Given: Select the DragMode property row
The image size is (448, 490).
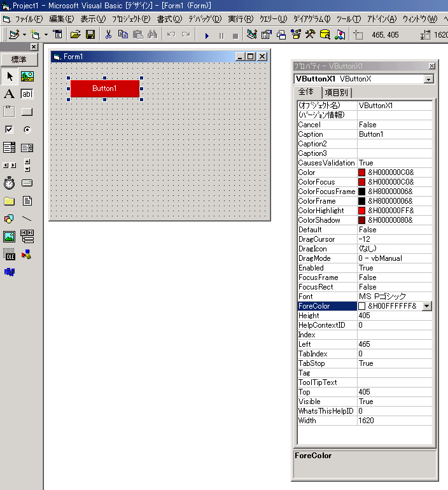Looking at the screenshot, I should coord(365,258).
